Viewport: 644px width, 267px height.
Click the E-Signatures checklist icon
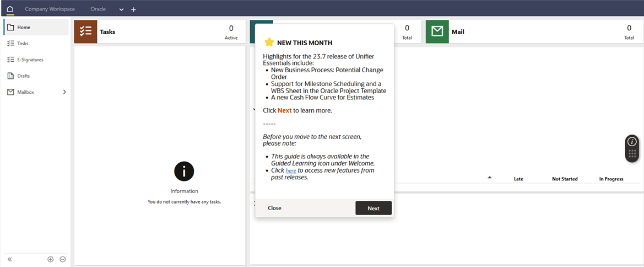point(10,60)
